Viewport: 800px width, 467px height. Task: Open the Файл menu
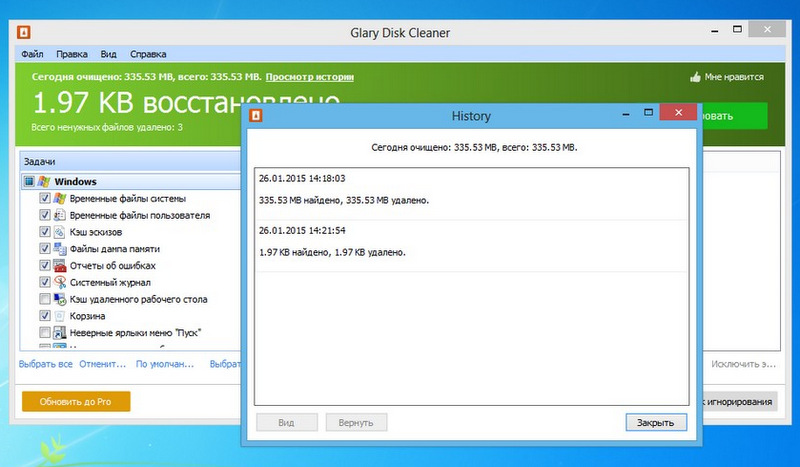[32, 54]
